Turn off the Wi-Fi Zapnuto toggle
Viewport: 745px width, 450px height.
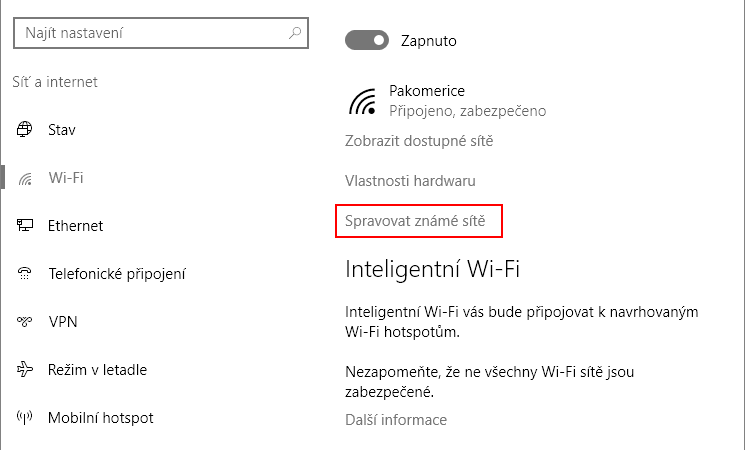click(367, 40)
